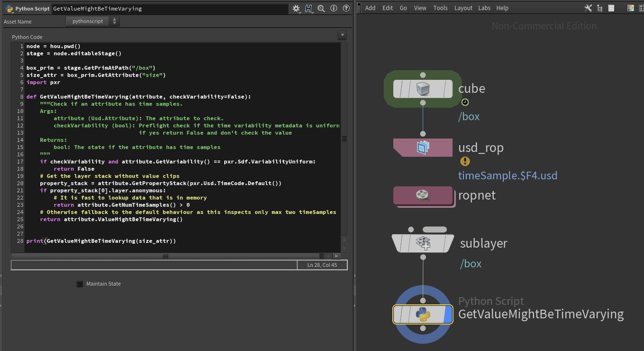Open the Python Code dropdown arrow

click(x=342, y=35)
